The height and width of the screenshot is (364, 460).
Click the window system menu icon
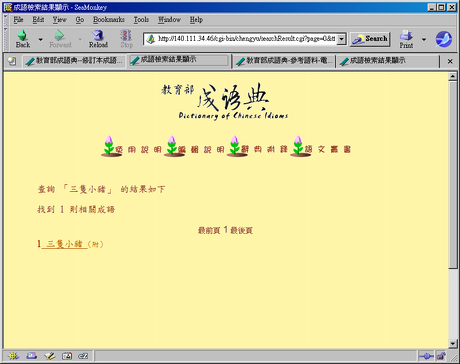8,7
